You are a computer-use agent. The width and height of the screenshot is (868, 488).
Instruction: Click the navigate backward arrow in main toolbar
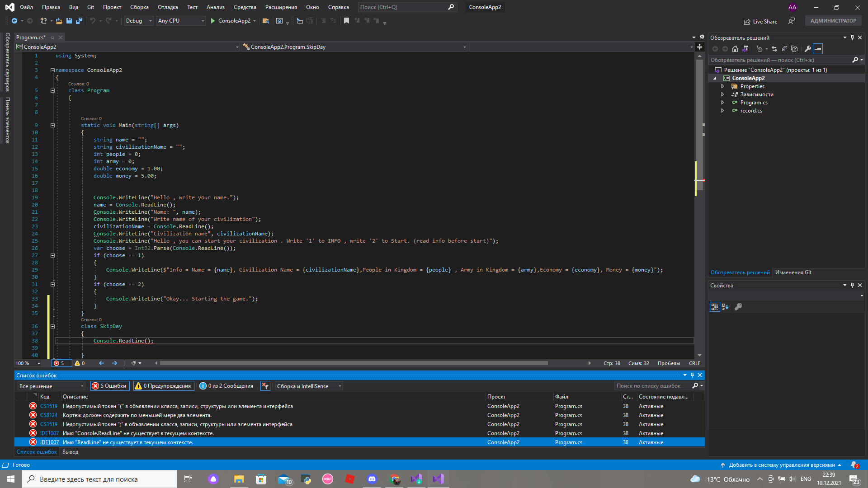[x=14, y=21]
